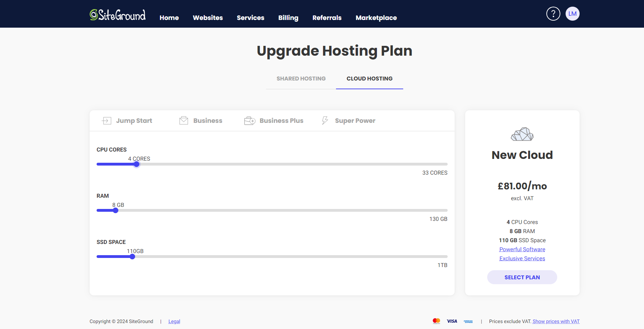Select the Business envelope icon
Screen dimensions: 644x329
[183, 120]
